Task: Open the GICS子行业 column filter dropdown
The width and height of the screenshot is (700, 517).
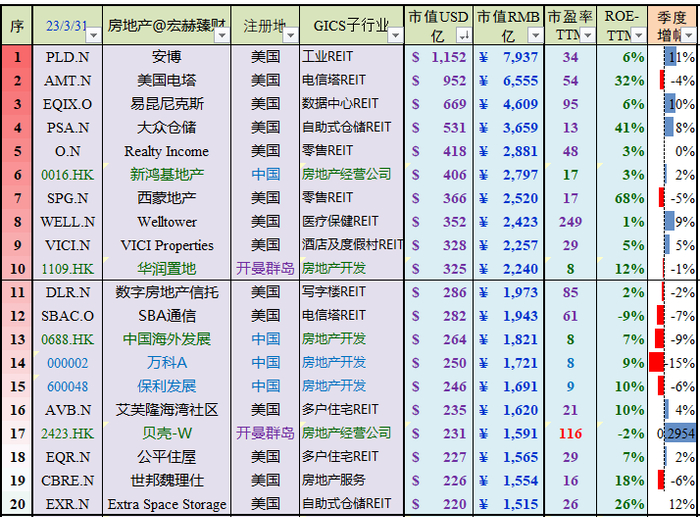Action: point(395,34)
